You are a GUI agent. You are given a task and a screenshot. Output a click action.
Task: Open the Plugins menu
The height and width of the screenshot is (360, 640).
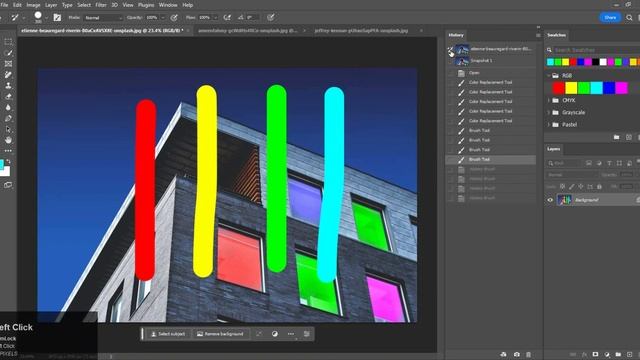coord(146,5)
